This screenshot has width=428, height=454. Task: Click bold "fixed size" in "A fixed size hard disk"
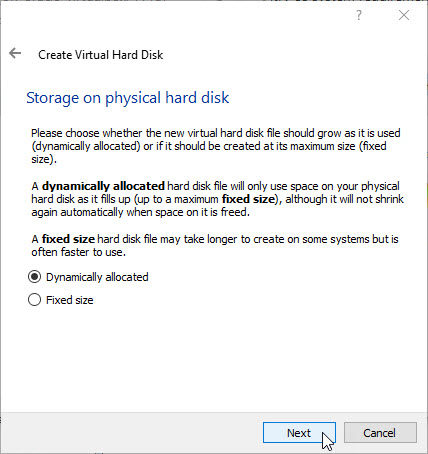click(x=68, y=239)
